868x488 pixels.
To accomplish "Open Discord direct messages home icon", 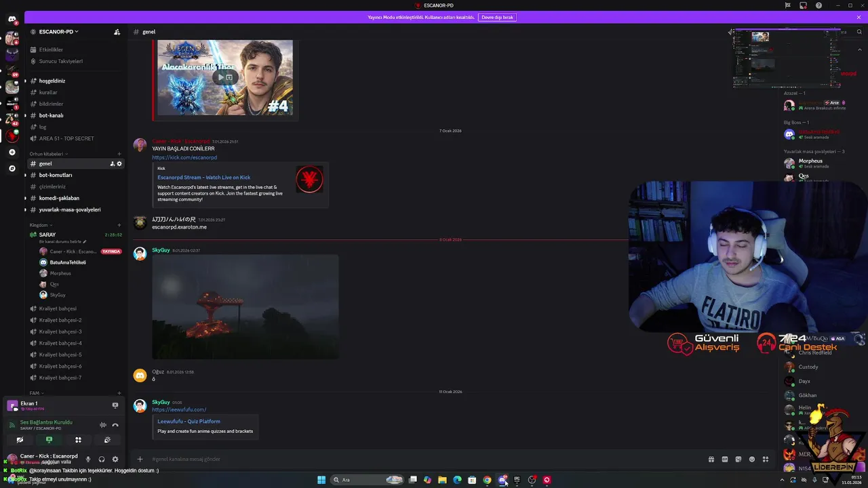I will [12, 19].
